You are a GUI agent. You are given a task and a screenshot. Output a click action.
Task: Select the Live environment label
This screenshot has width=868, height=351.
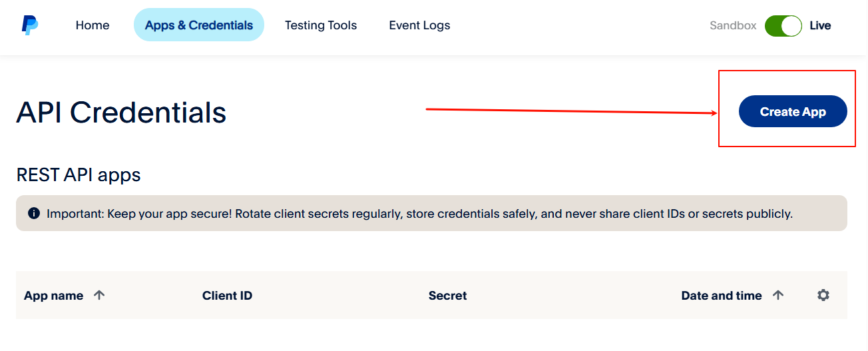point(820,26)
